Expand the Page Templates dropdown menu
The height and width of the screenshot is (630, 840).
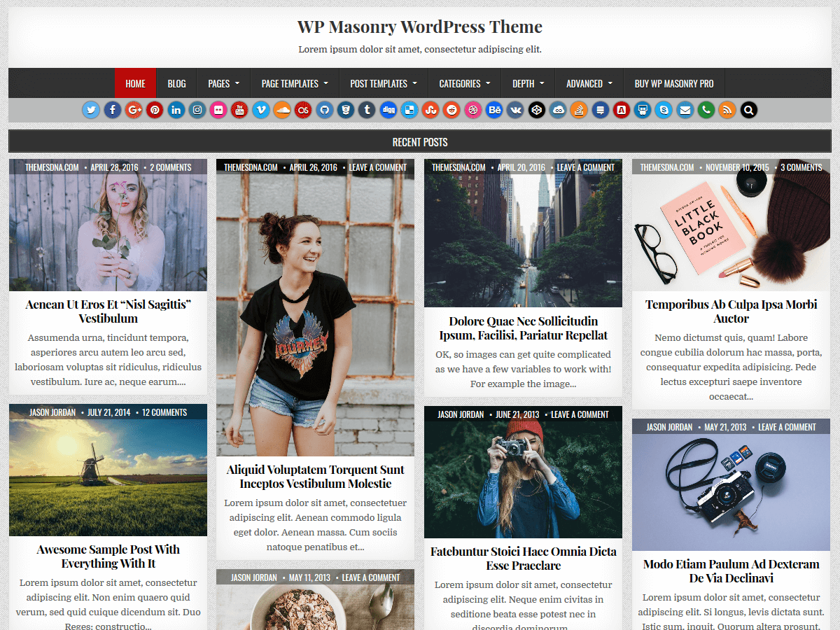pyautogui.click(x=295, y=83)
